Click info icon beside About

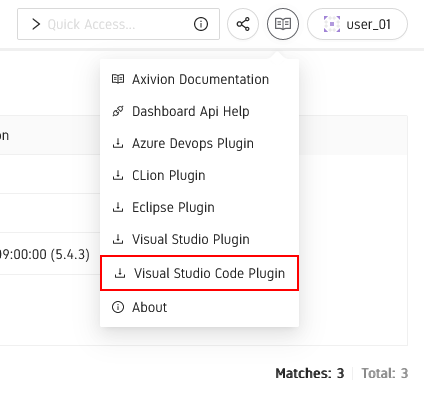(118, 307)
